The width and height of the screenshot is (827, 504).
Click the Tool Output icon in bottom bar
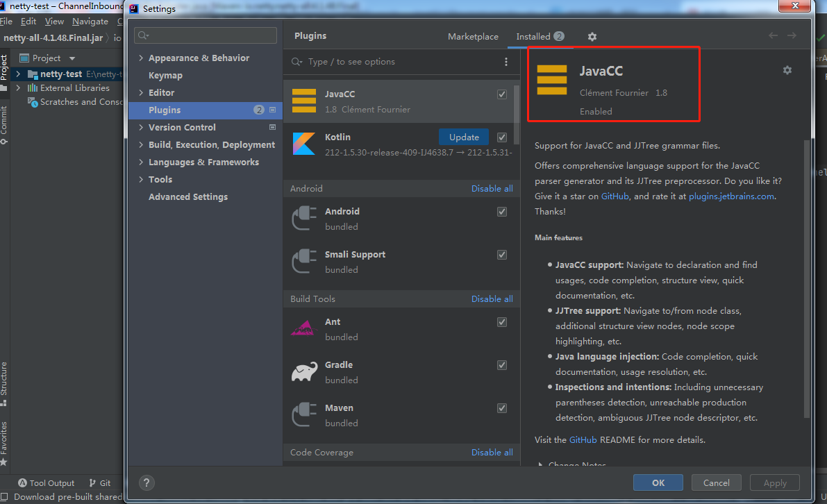click(x=22, y=483)
